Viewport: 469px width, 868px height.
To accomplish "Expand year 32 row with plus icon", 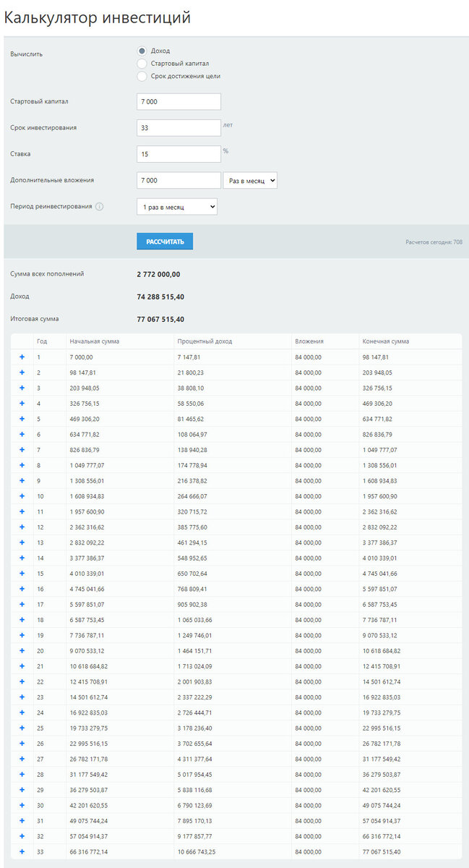I will pos(22,836).
